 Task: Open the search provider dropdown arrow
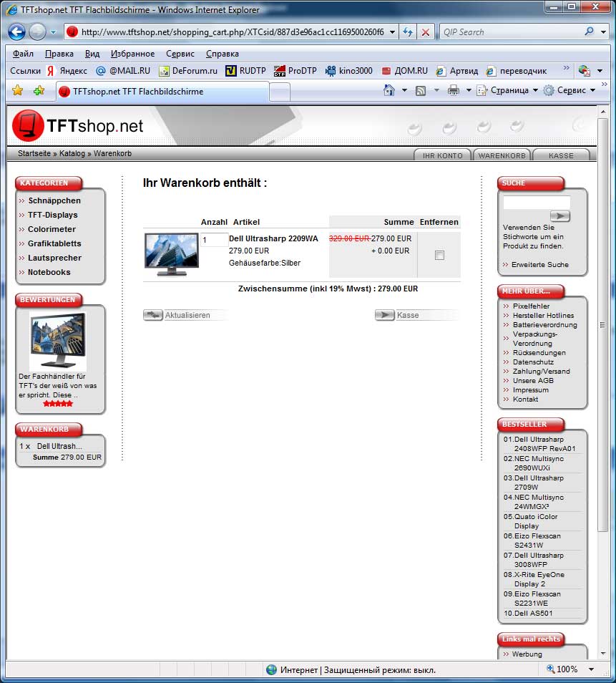[603, 32]
